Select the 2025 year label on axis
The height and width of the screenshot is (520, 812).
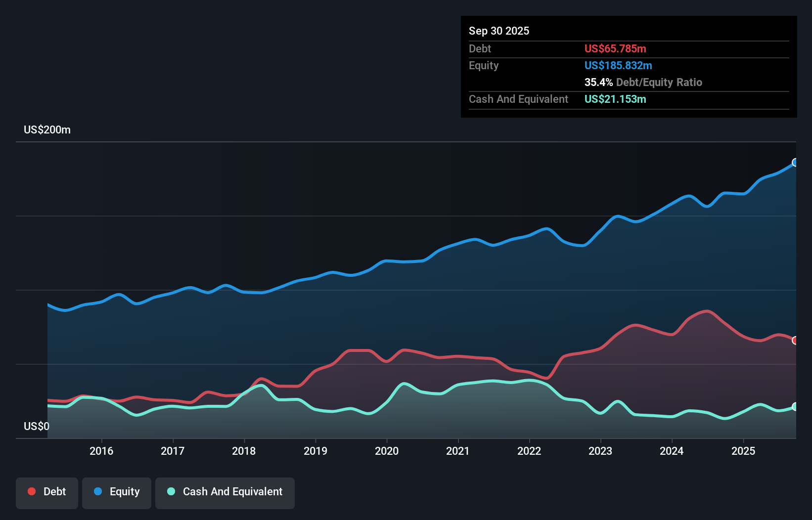pyautogui.click(x=744, y=451)
